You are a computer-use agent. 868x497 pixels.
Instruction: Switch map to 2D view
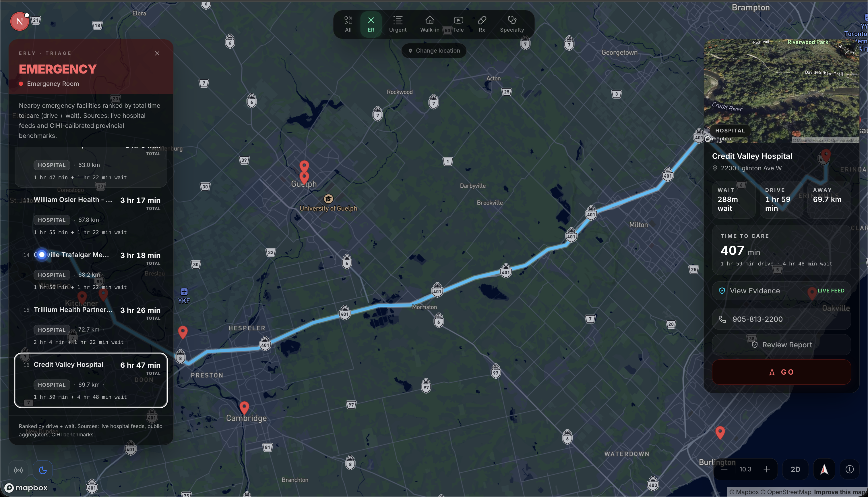(795, 469)
